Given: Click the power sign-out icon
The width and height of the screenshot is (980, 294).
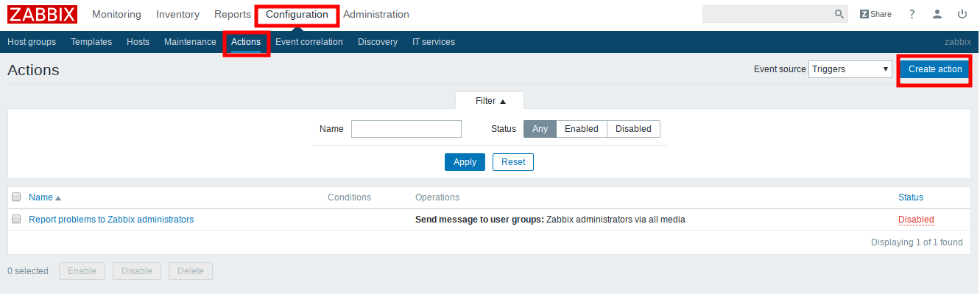Looking at the screenshot, I should [x=962, y=14].
